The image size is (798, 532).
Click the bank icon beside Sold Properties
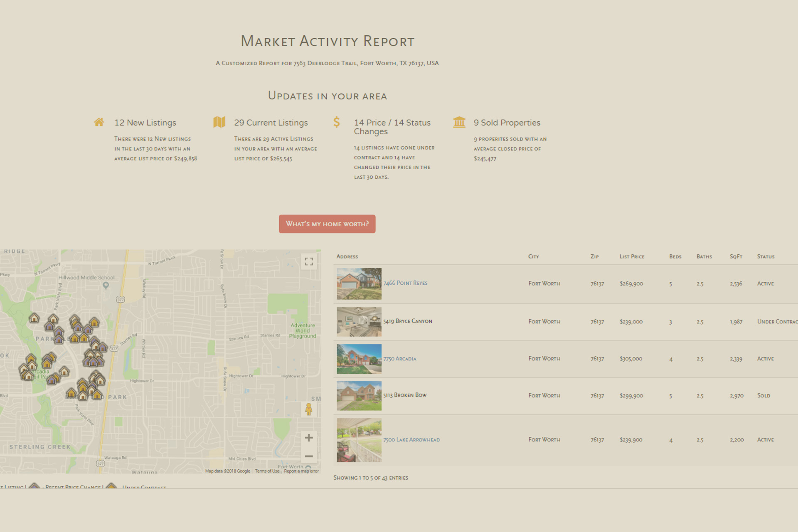tap(459, 122)
